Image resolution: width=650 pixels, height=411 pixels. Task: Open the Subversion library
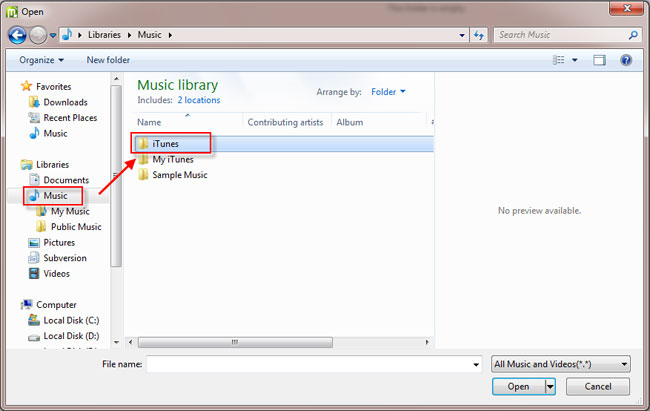[x=65, y=258]
